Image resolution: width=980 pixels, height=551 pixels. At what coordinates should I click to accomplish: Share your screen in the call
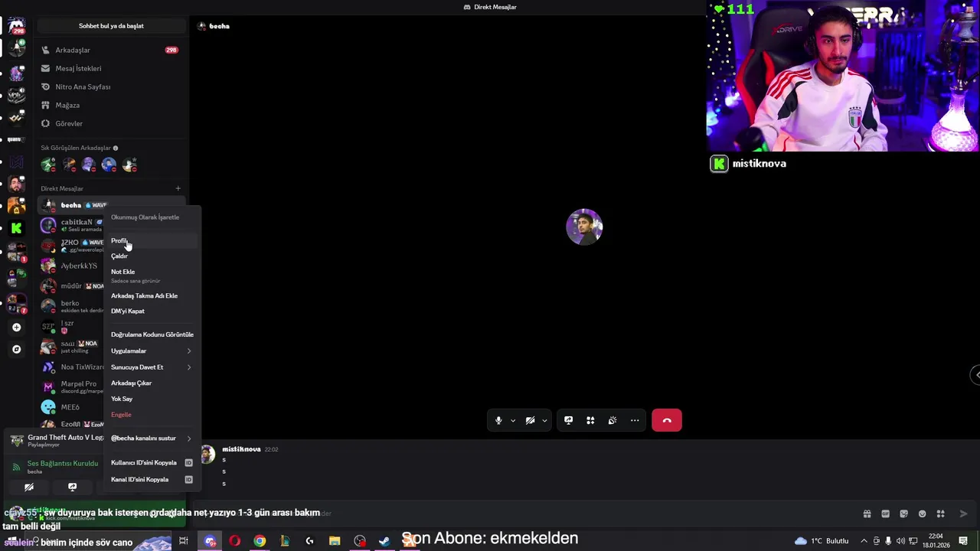click(x=568, y=420)
